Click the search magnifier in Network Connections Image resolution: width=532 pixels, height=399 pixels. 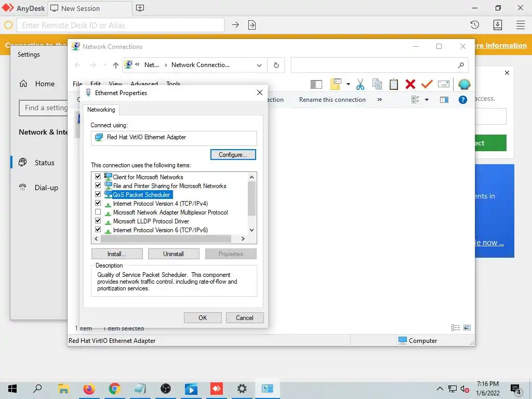coord(461,65)
